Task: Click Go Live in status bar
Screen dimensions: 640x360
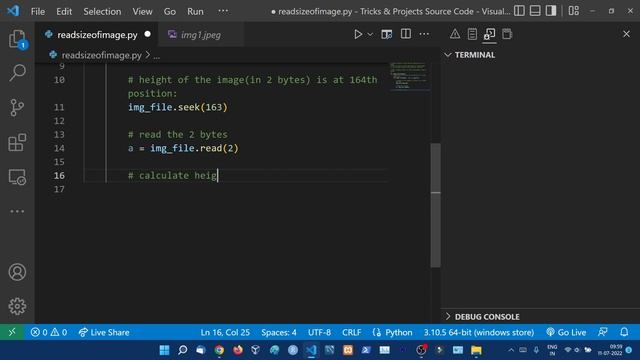Action: (x=566, y=332)
